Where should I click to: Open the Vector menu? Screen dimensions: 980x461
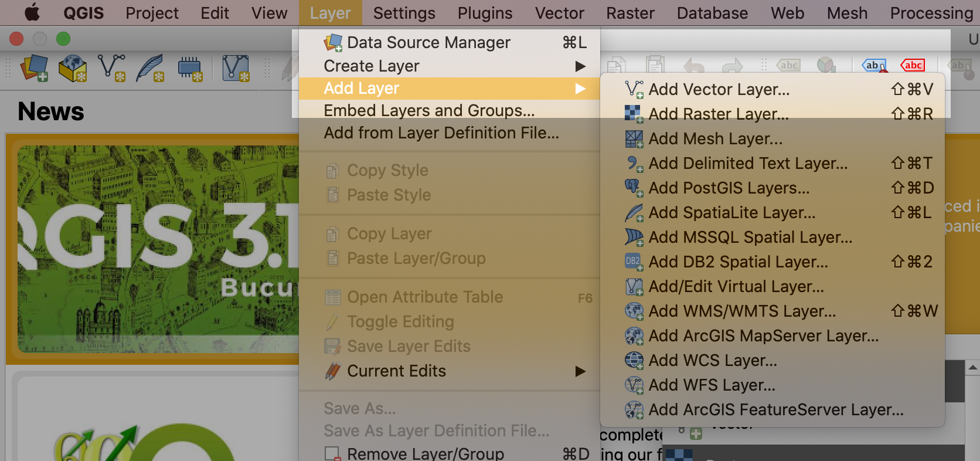point(560,13)
